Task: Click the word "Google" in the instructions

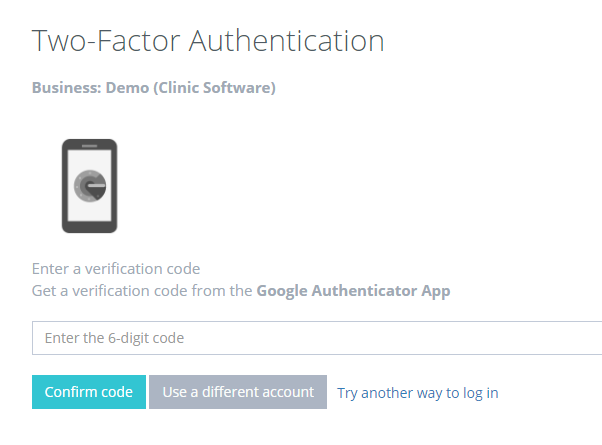Action: pyautogui.click(x=283, y=291)
